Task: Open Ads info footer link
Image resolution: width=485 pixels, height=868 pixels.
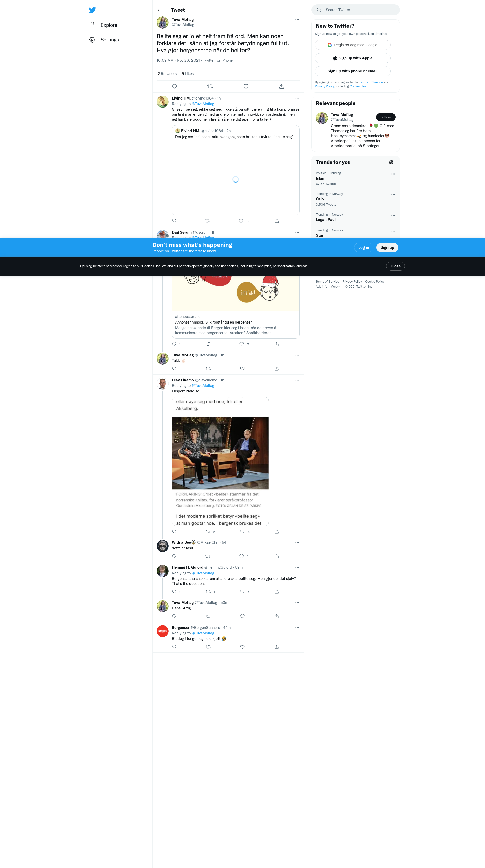Action: pyautogui.click(x=321, y=287)
